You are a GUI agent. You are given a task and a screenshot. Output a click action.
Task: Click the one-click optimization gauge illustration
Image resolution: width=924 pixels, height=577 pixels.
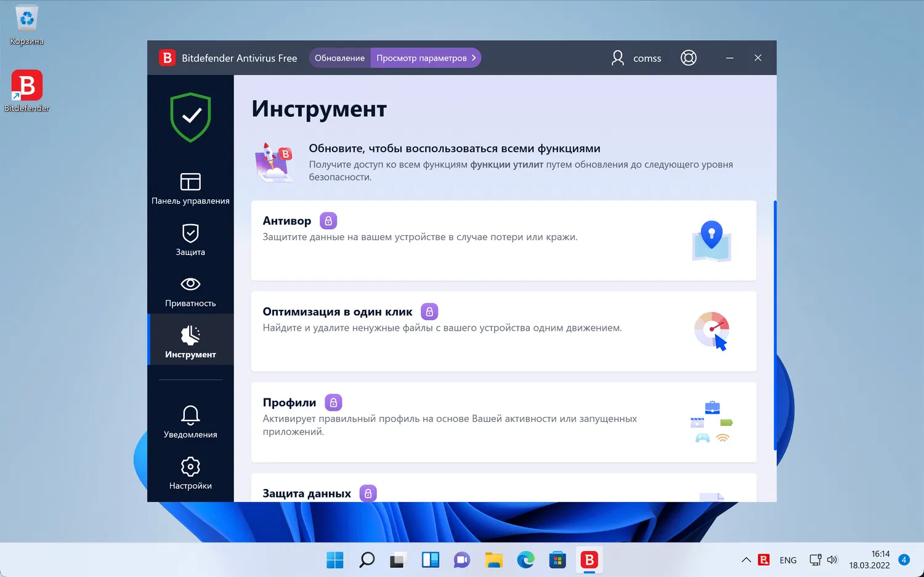click(712, 331)
